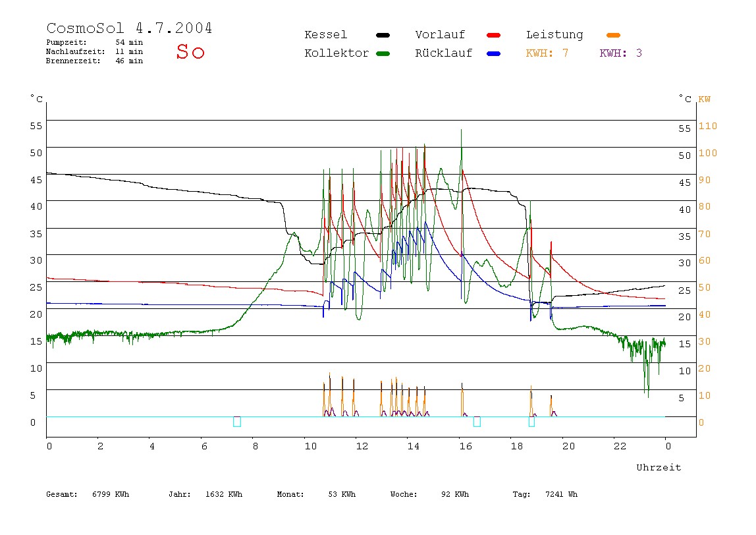Select the "46 min" burner time value

[x=129, y=61]
